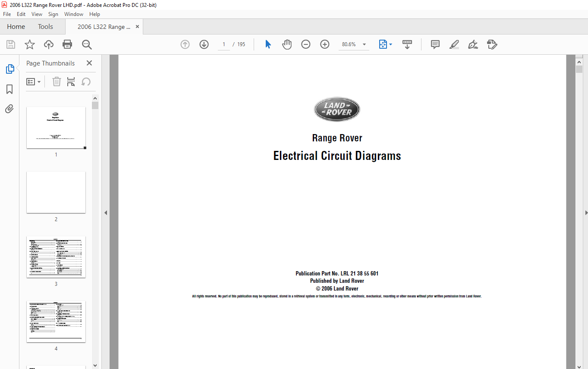Viewport: 588px width, 369px height.
Task: Select the Highlight text pen tool
Action: (454, 44)
